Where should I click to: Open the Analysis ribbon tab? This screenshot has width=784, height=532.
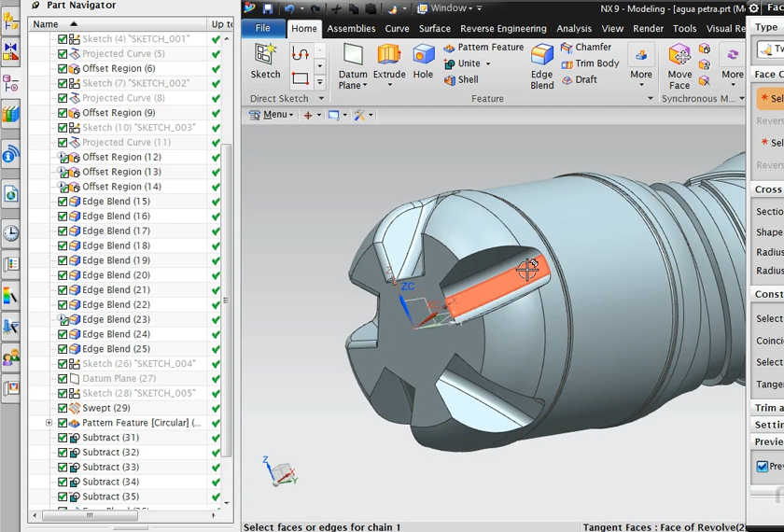574,29
